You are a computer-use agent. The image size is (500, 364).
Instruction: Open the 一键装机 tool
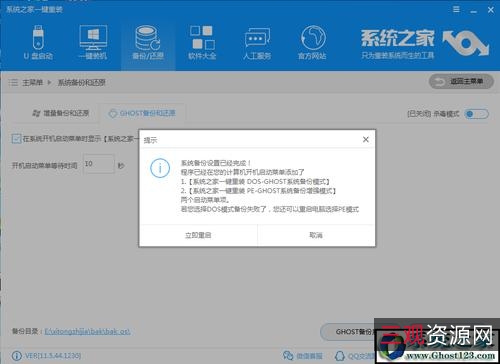click(93, 43)
